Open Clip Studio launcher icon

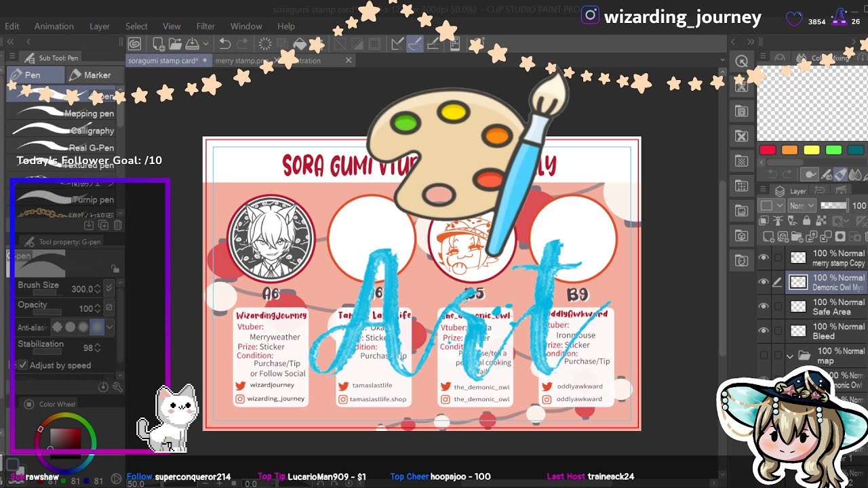(135, 44)
